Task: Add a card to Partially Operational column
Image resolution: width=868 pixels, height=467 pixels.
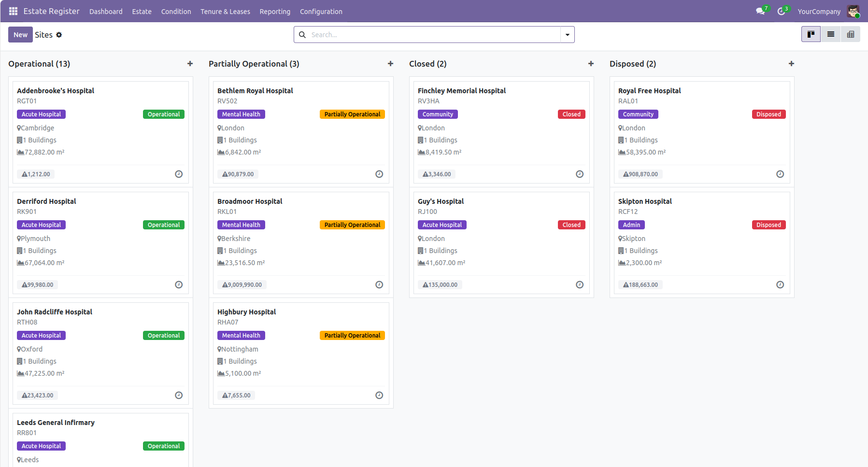Action: 390,64
